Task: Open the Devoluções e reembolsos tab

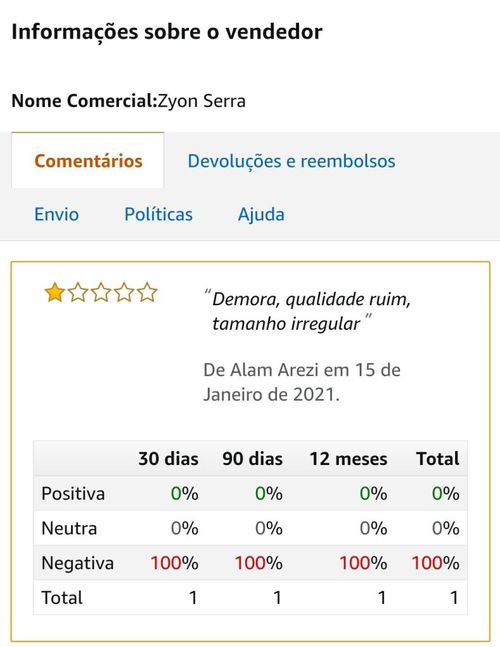Action: [291, 161]
